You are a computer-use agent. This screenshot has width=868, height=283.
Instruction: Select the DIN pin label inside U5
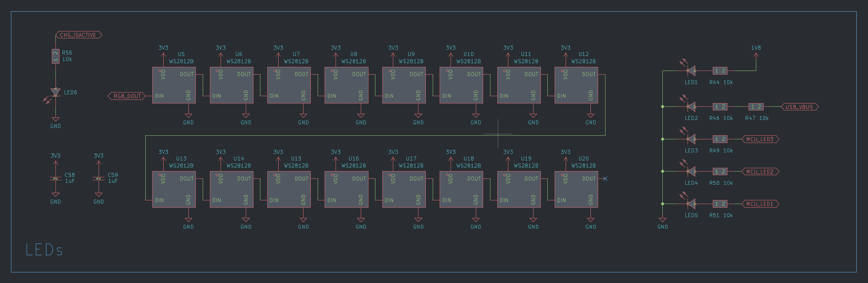159,96
